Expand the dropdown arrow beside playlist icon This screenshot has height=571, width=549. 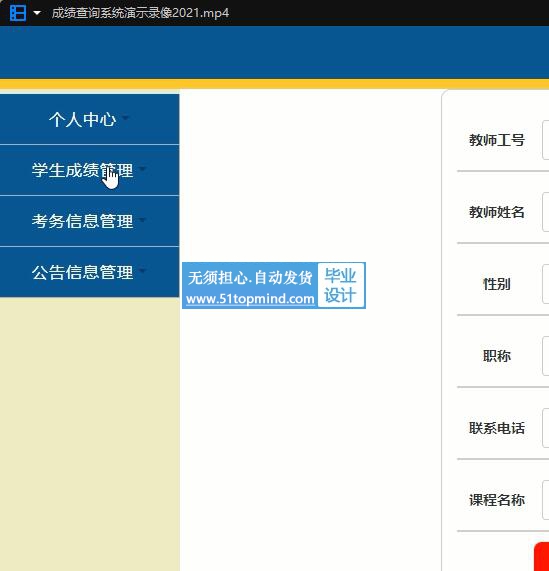[37, 13]
